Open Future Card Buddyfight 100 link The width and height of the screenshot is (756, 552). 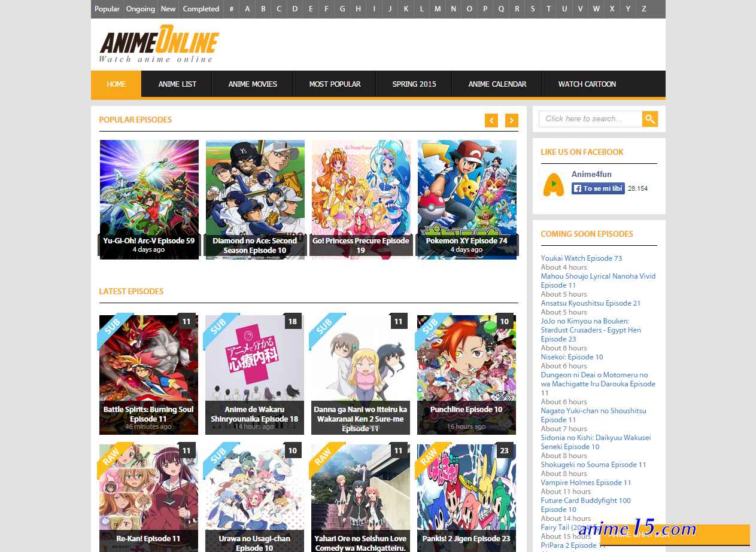pos(585,505)
